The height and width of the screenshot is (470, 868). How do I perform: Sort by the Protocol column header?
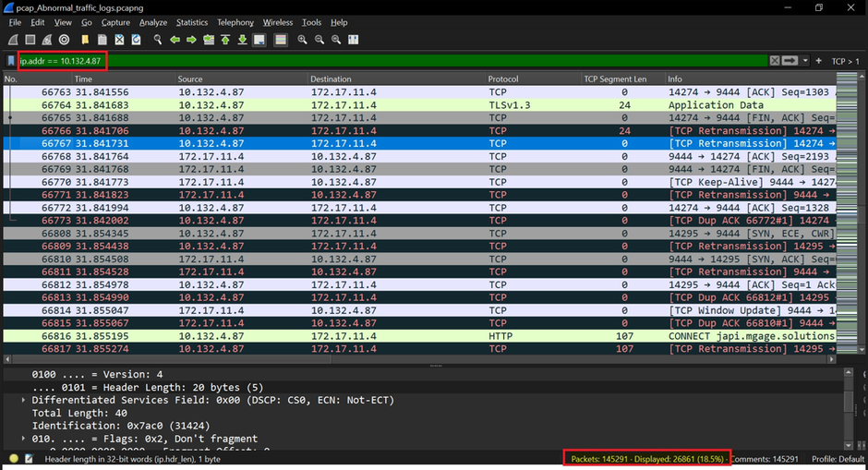tap(534, 79)
